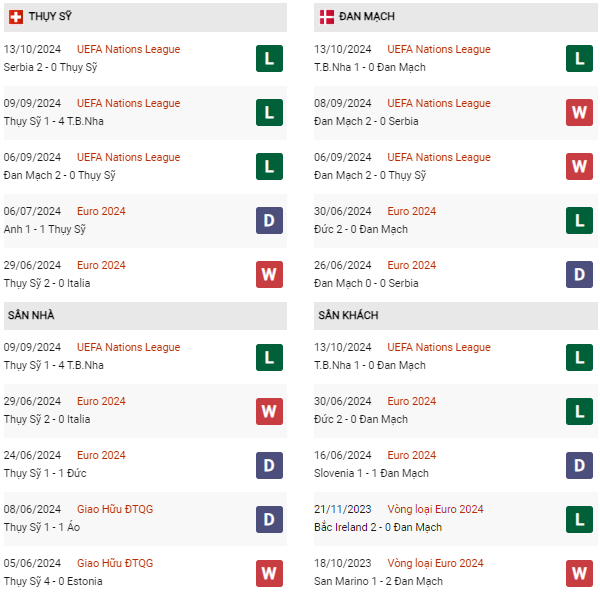Viewport: 600px width, 595px height.
Task: Open Vòng loại Euro 2024 link dated 21/11/2023
Action: tap(435, 509)
